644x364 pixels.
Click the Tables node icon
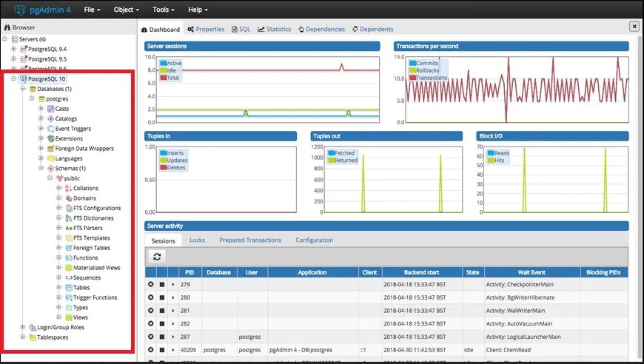click(x=69, y=288)
